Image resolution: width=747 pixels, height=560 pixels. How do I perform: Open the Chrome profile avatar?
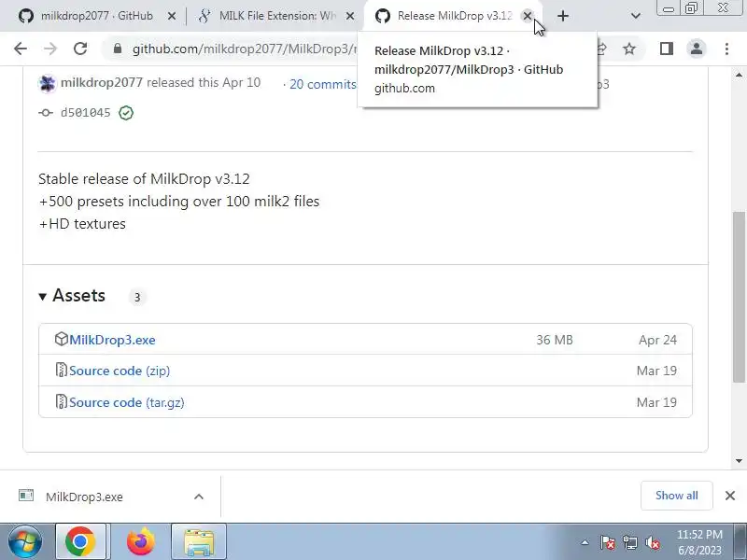697,49
